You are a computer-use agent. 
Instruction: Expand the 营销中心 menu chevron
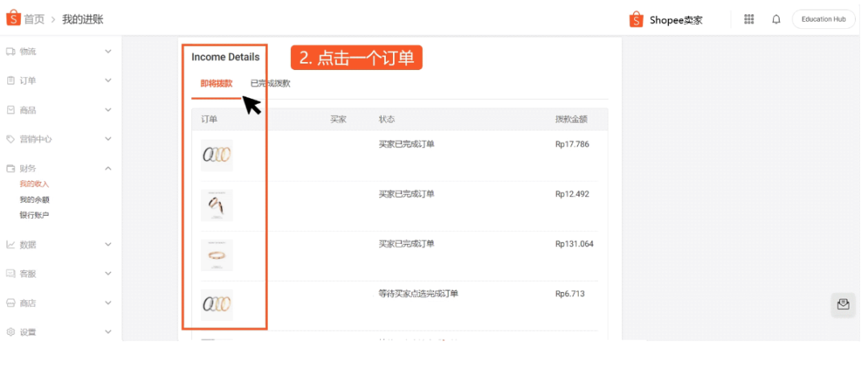point(108,139)
